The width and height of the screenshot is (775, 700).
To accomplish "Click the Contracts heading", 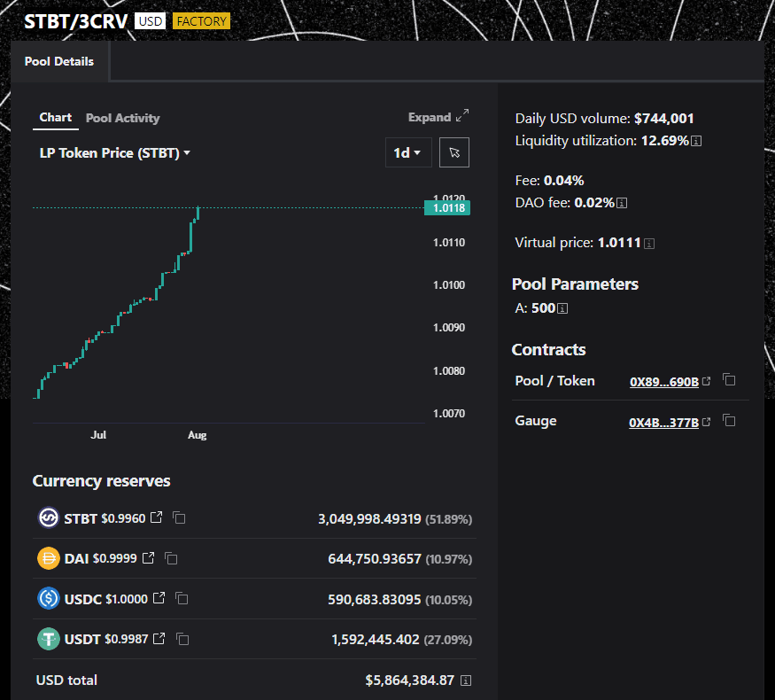I will (x=548, y=350).
